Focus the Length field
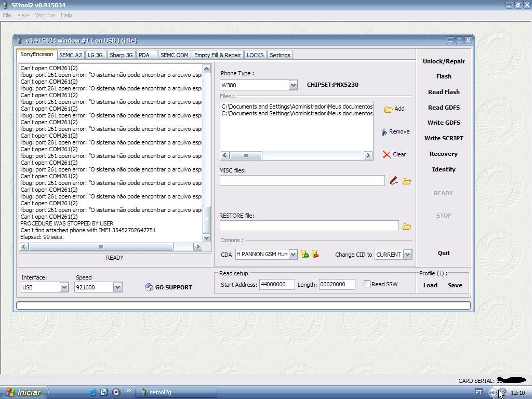Viewport: 532px width, 399px height. pyautogui.click(x=337, y=284)
